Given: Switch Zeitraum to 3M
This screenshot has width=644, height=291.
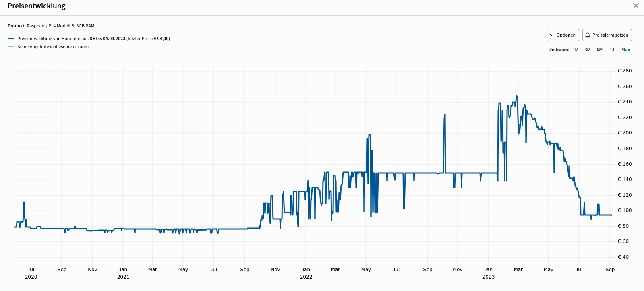Looking at the screenshot, I should (x=587, y=50).
